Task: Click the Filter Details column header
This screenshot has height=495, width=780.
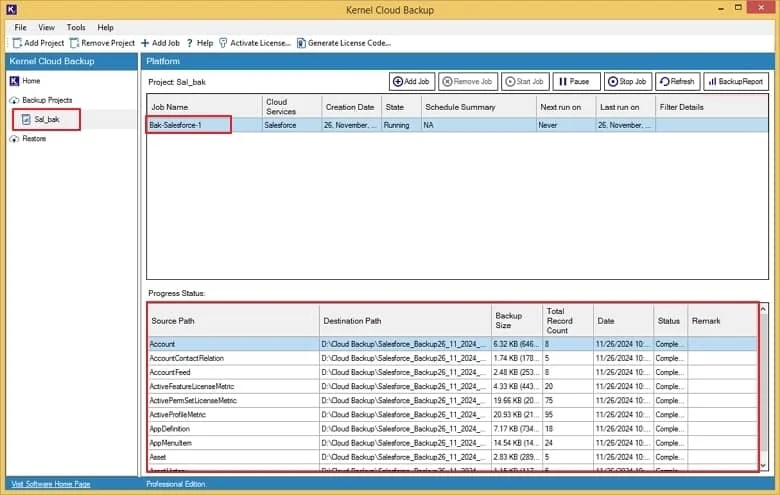Action: [x=711, y=107]
